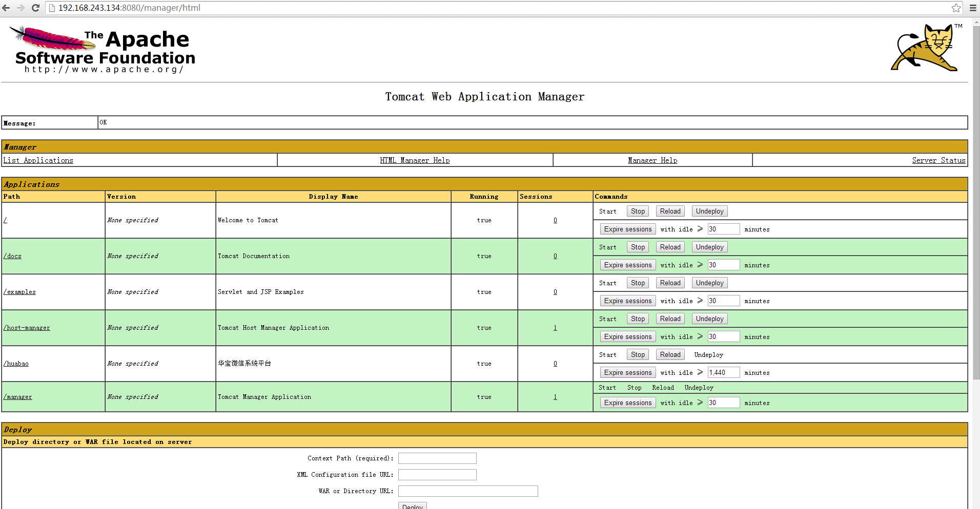Click XML Configuration file URL field
The image size is (980, 509).
[437, 475]
